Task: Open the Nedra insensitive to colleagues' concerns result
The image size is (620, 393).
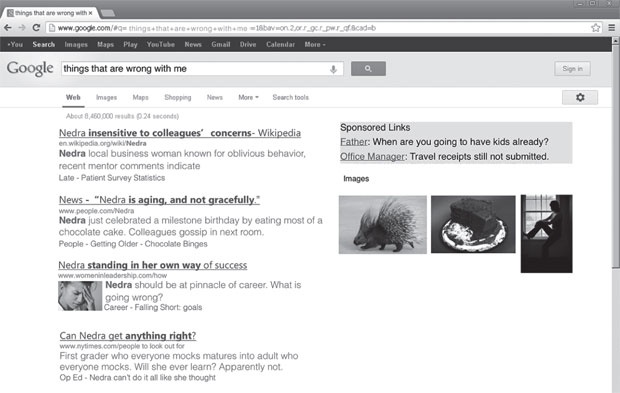Action: tap(180, 133)
